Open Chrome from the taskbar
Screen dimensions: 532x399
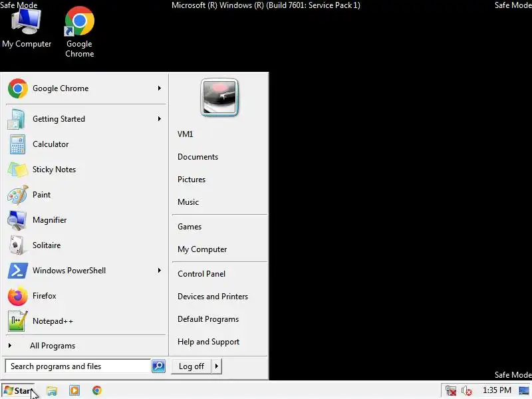97,390
